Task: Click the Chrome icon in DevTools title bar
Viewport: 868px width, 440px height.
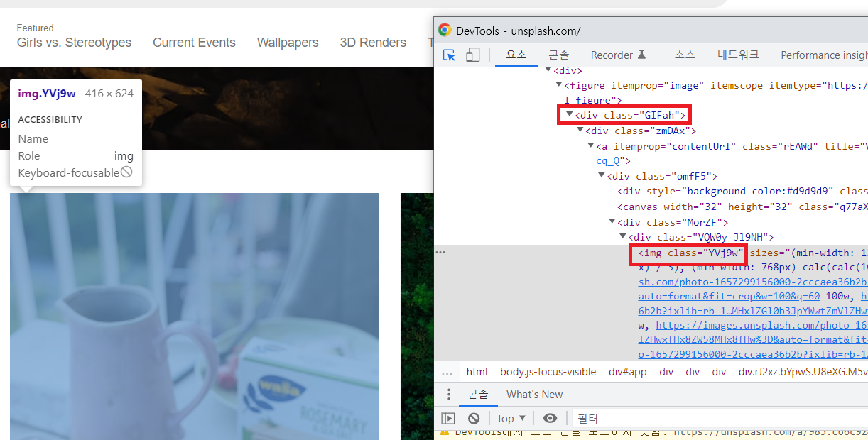Action: (x=445, y=31)
